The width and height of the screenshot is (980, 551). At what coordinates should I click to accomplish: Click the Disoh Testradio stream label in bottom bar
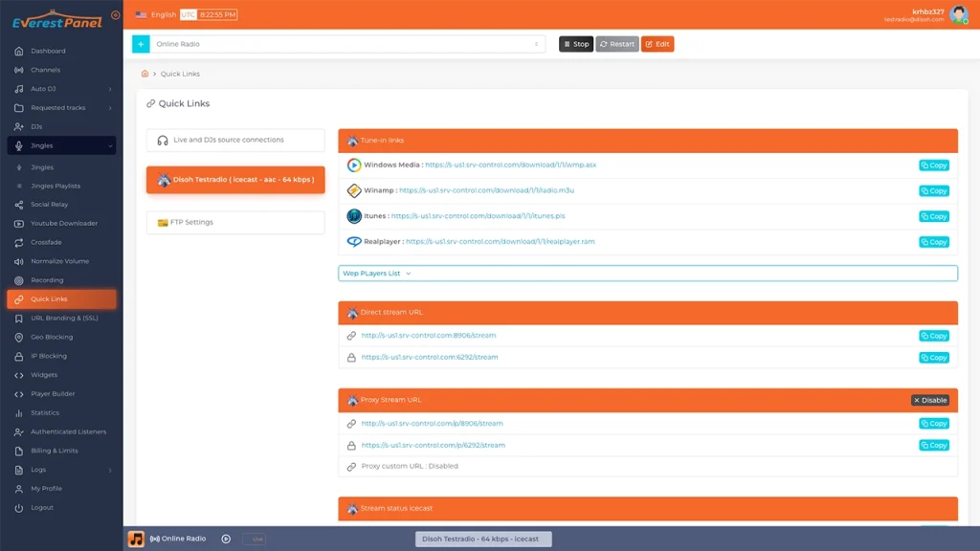[483, 539]
